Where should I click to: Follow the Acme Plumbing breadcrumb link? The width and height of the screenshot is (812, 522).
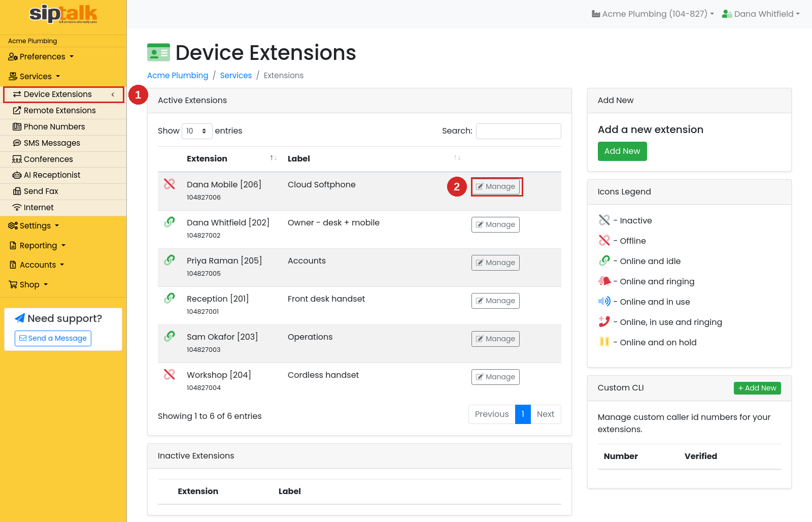pyautogui.click(x=178, y=75)
